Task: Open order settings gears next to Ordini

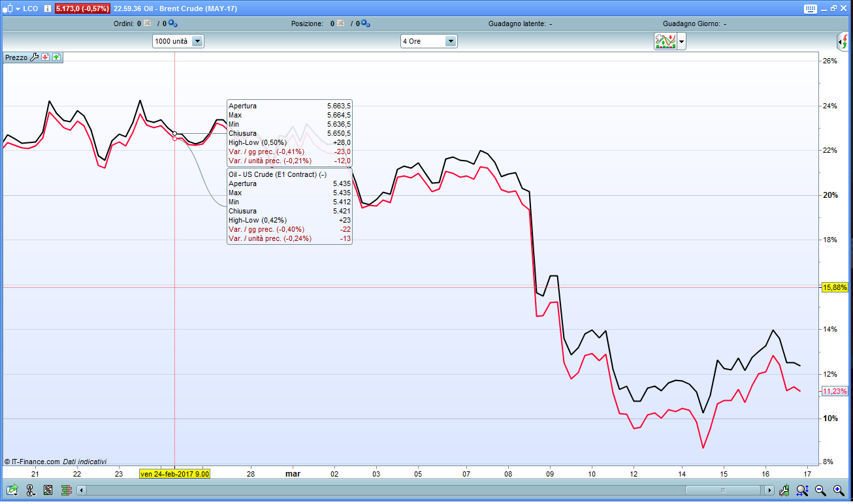Action: [172, 24]
